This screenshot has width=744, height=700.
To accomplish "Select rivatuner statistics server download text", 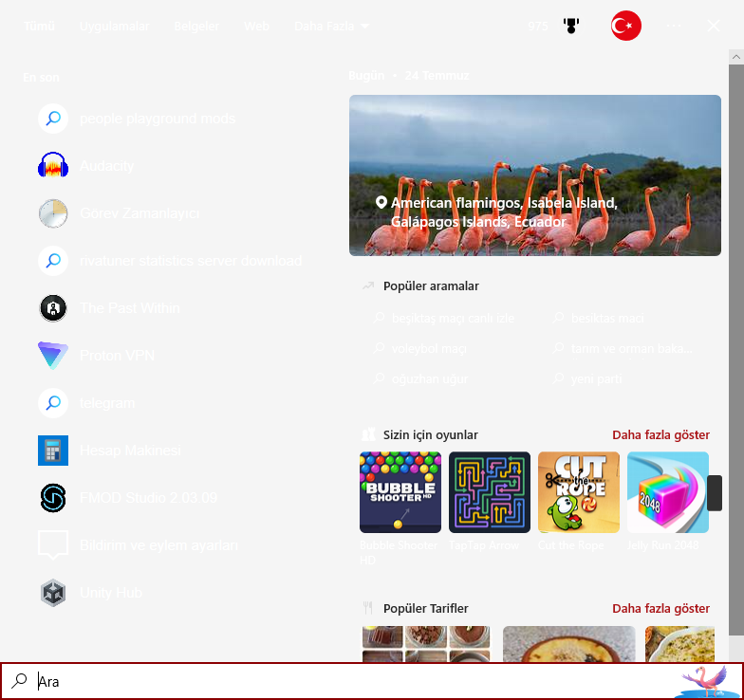I will (191, 260).
